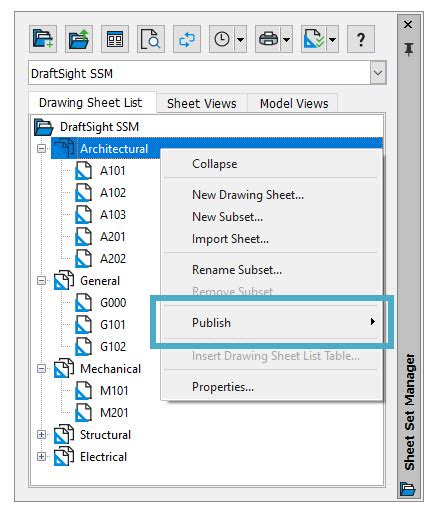Click the New Sheet Set toolbar icon

click(43, 39)
